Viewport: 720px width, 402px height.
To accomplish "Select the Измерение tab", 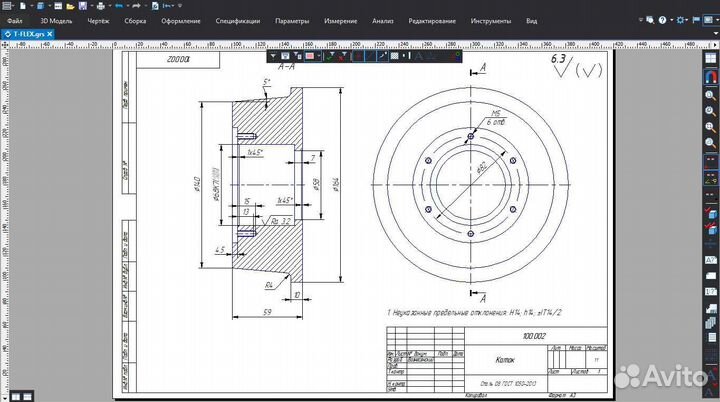I will coord(340,21).
